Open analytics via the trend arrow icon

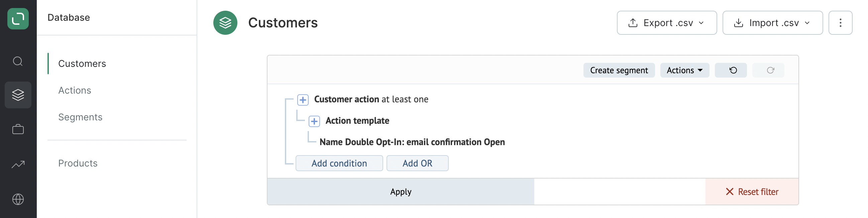click(x=18, y=164)
